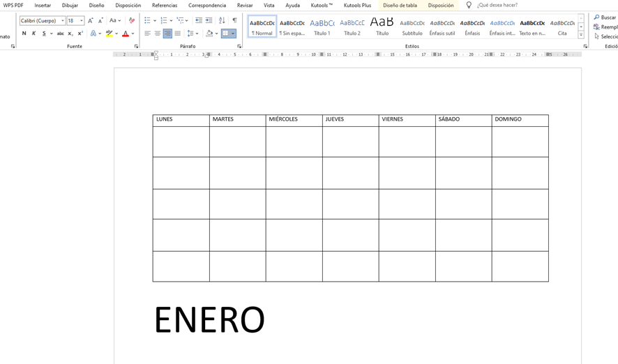Apply the Sin espaciado style
This screenshot has width=618, height=364.
click(292, 26)
